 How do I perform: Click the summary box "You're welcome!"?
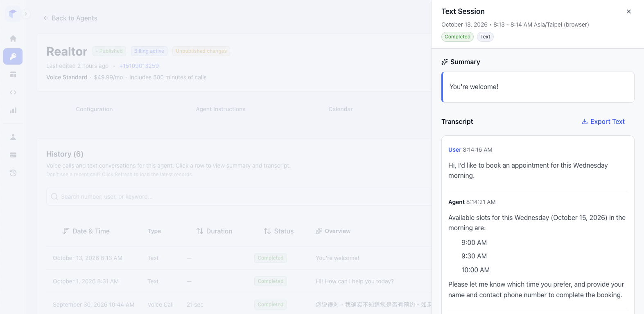(538, 87)
